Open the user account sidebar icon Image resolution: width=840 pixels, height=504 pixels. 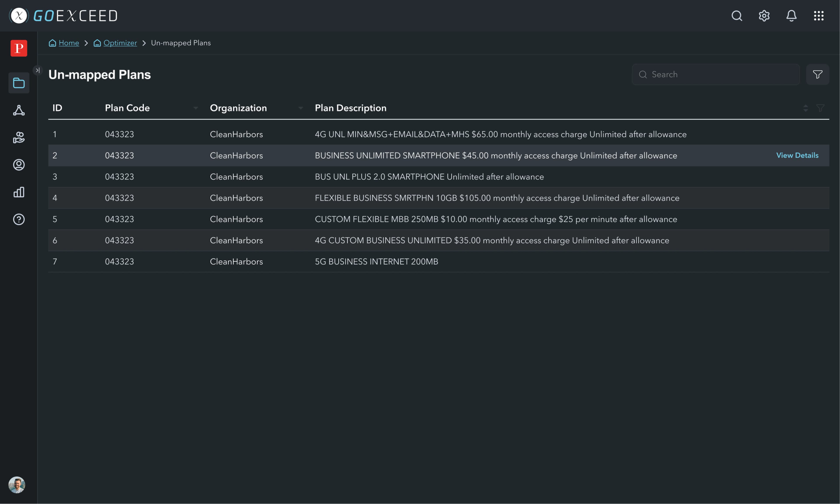tap(19, 165)
